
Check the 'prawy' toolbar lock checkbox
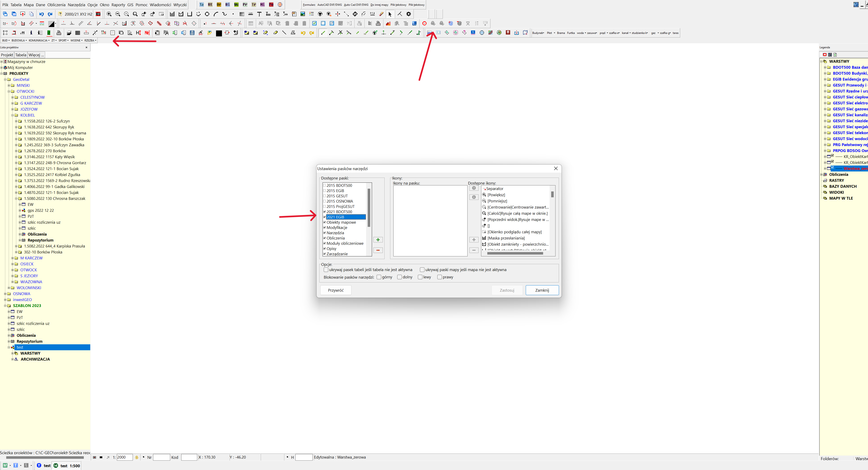(x=439, y=277)
